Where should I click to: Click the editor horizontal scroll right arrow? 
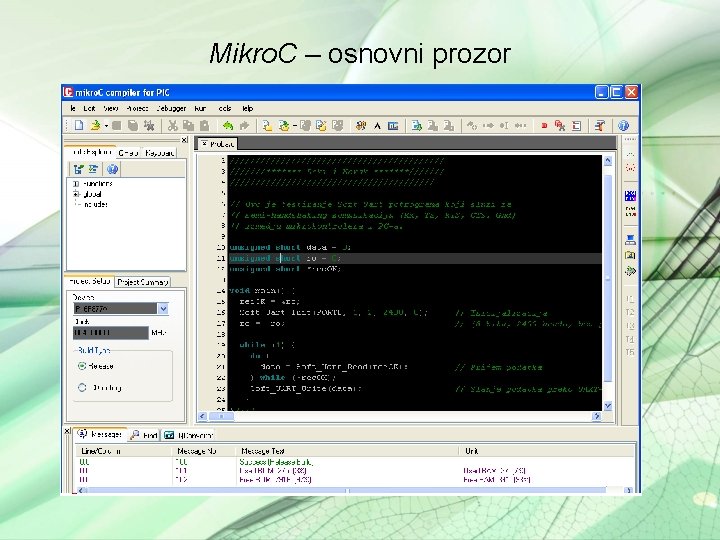coord(596,416)
